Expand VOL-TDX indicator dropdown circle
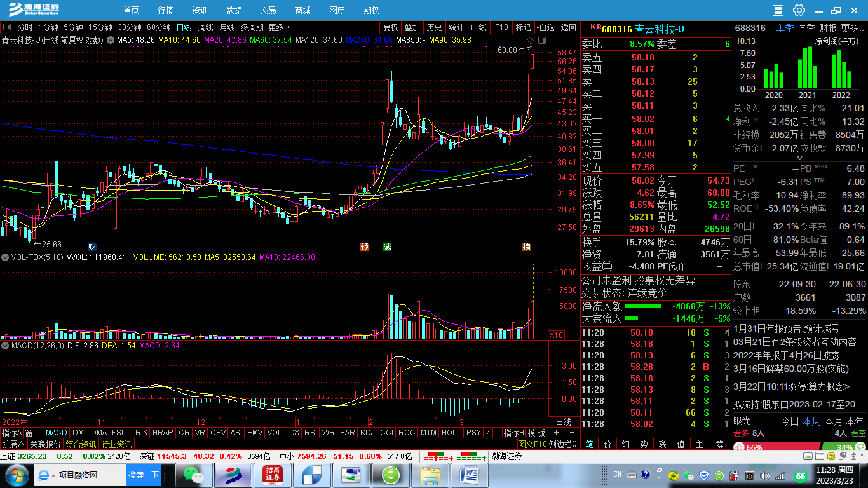Screen dimensions: 868x488 pos(6,257)
